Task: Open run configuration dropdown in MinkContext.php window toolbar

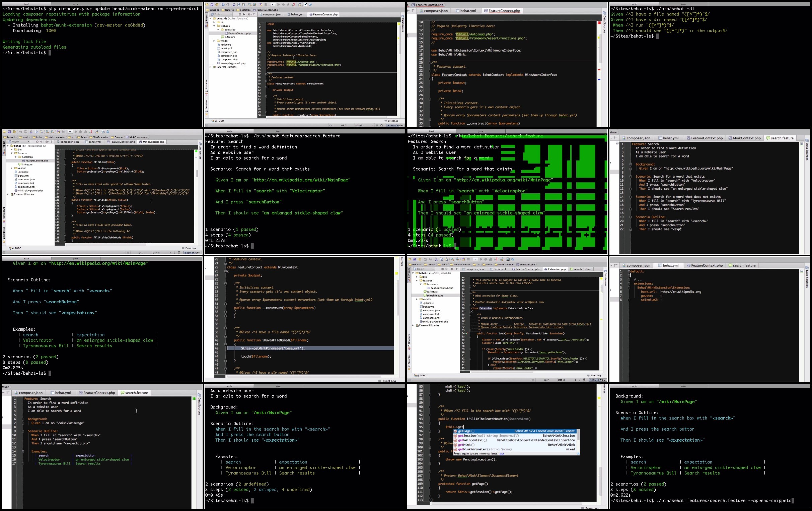Action: click(x=70, y=132)
